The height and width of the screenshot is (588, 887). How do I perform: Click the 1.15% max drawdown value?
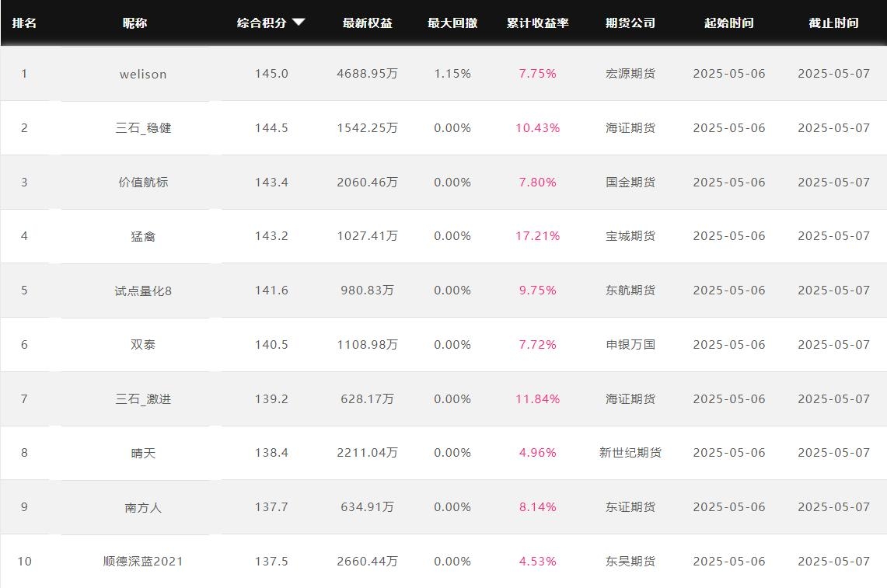point(452,74)
